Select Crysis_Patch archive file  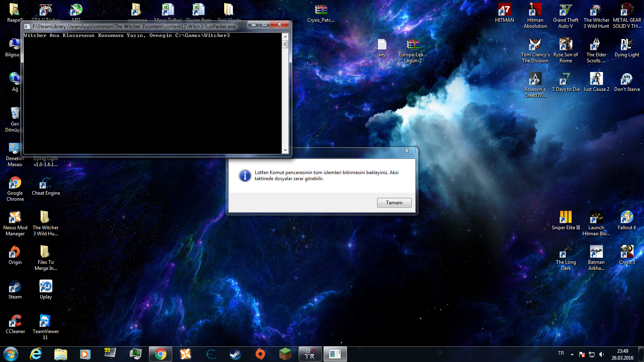pyautogui.click(x=321, y=13)
